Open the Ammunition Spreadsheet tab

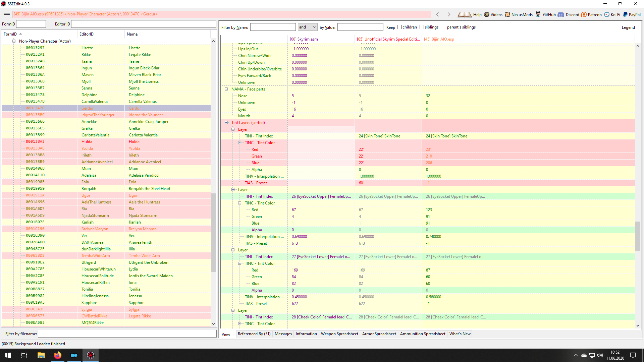pos(423,334)
